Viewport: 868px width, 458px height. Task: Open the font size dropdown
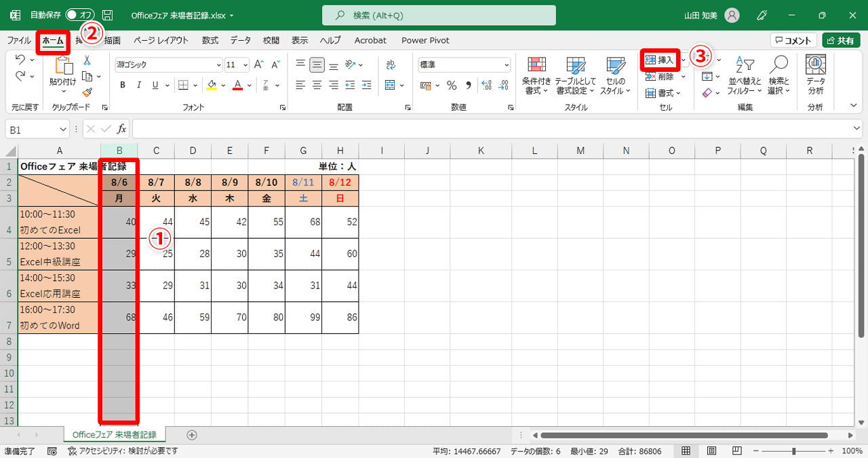coord(245,64)
